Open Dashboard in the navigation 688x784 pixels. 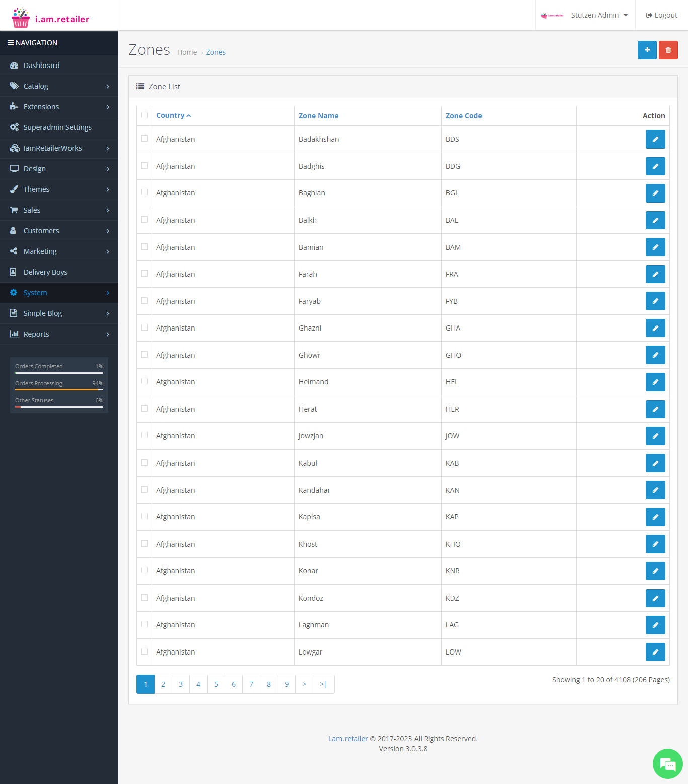[x=59, y=66]
